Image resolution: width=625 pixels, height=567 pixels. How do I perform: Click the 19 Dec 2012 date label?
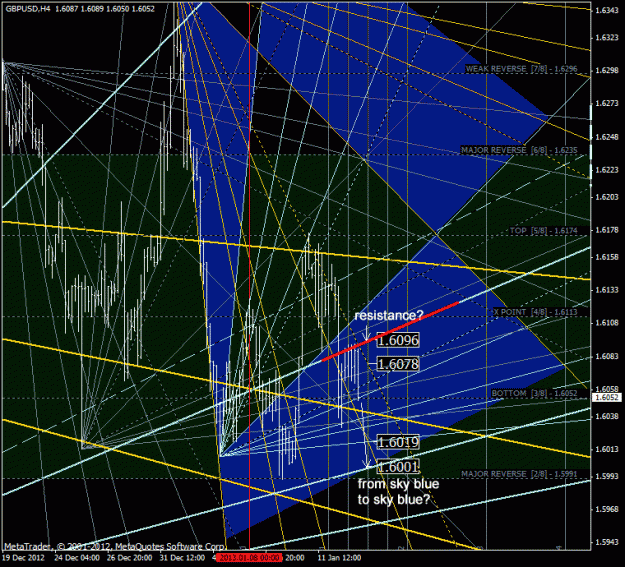click(24, 557)
